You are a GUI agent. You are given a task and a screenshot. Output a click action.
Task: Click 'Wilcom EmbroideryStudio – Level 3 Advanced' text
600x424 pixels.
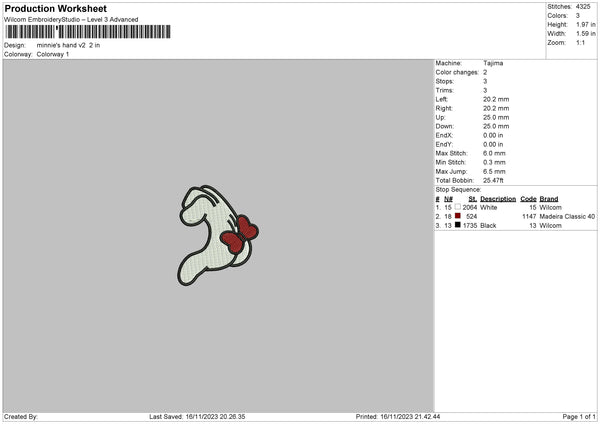point(71,20)
